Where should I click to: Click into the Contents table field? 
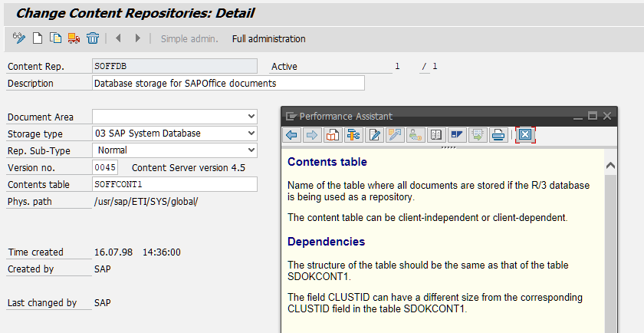pyautogui.click(x=175, y=184)
